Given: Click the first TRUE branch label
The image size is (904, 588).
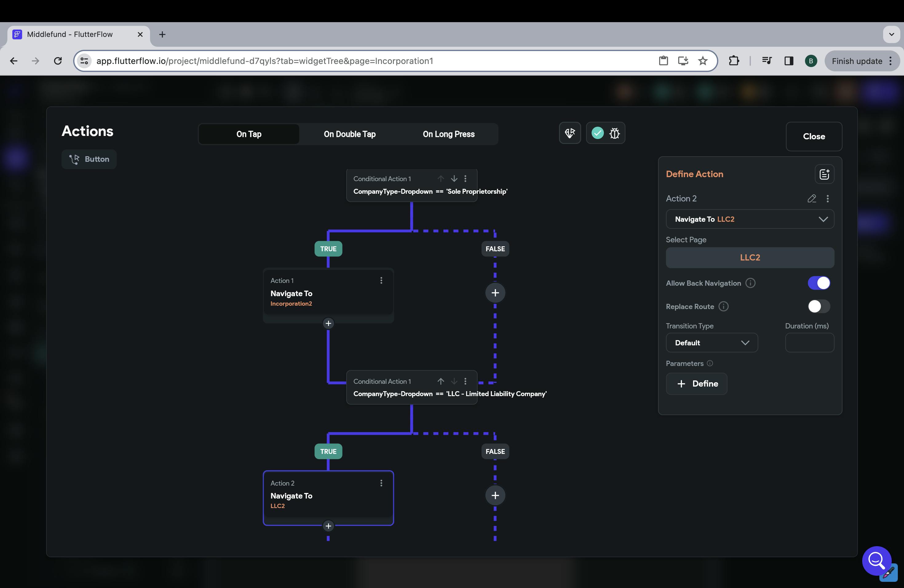Looking at the screenshot, I should coord(328,249).
